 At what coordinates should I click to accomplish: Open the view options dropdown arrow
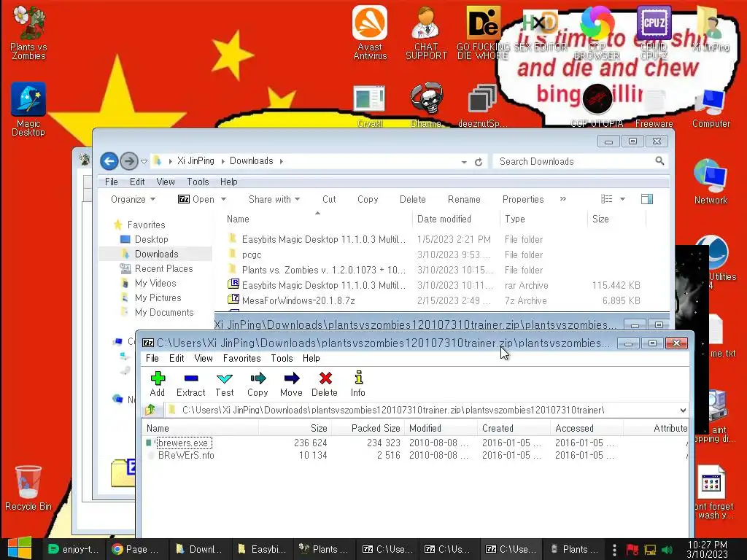pyautogui.click(x=622, y=199)
